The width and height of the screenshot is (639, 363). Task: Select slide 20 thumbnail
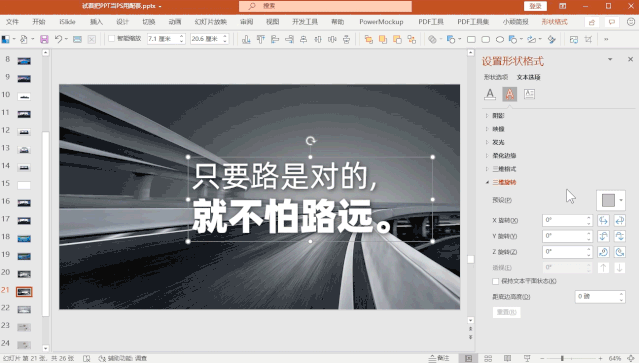pos(24,274)
